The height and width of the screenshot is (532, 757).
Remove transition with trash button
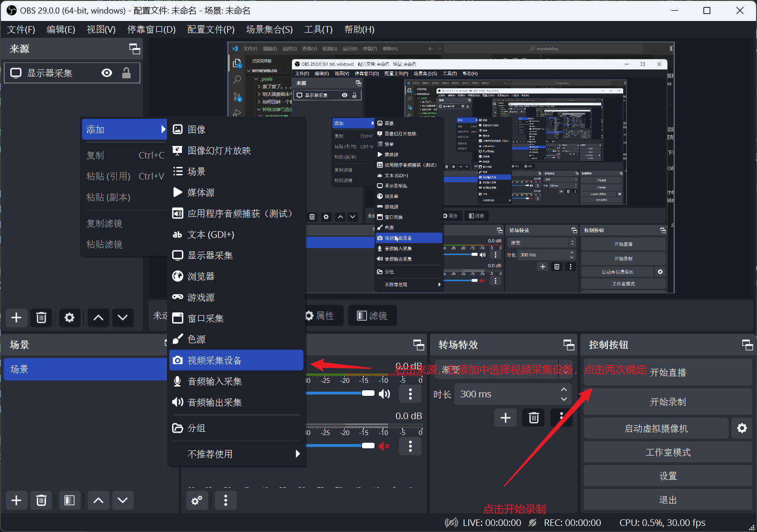(534, 418)
